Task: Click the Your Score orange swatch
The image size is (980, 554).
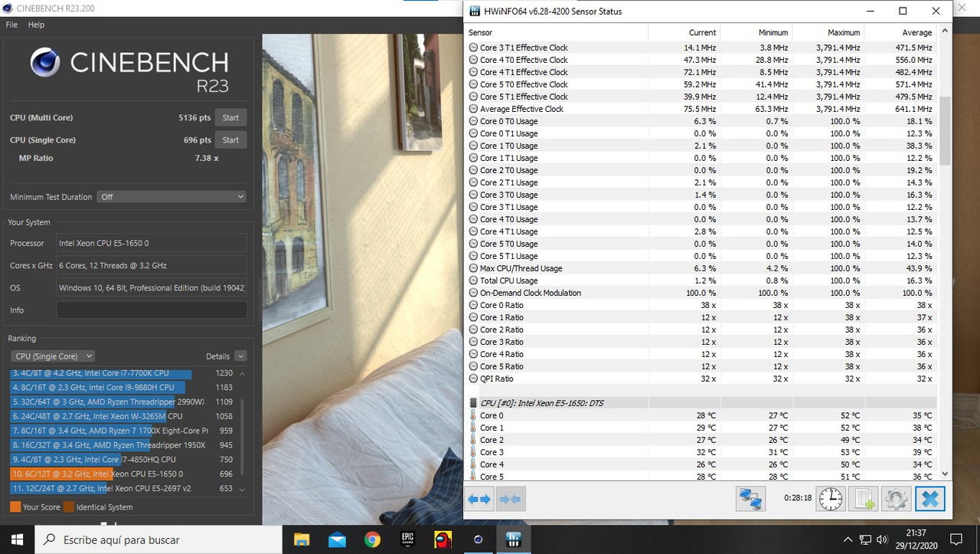Action: click(15, 507)
